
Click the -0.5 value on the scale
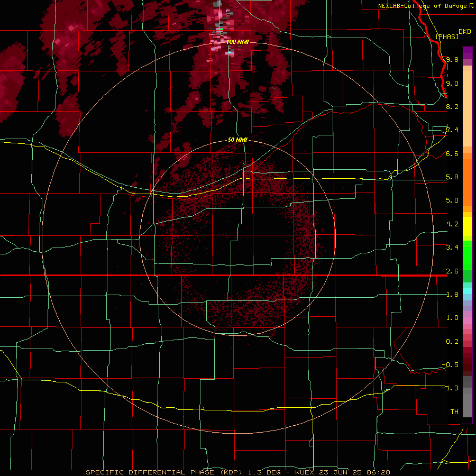[x=450, y=365]
